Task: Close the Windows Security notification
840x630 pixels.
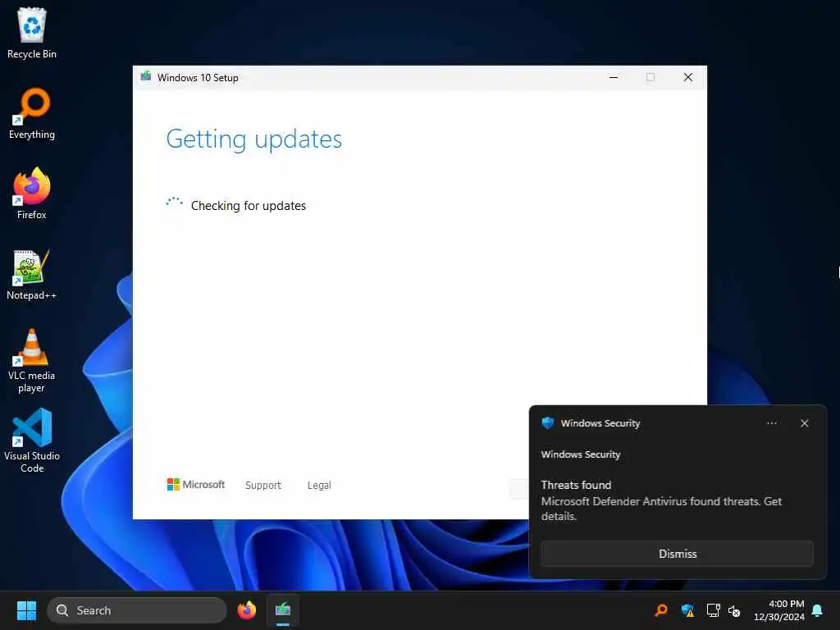Action: click(805, 423)
